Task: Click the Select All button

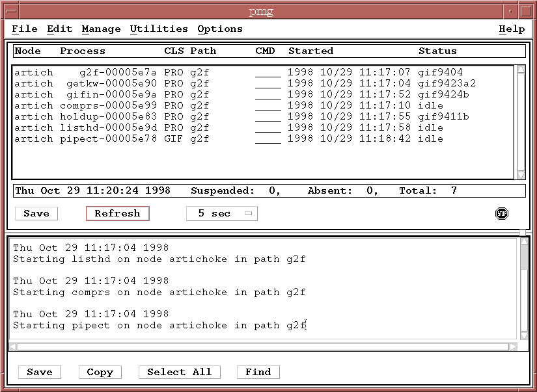Action: tap(179, 372)
